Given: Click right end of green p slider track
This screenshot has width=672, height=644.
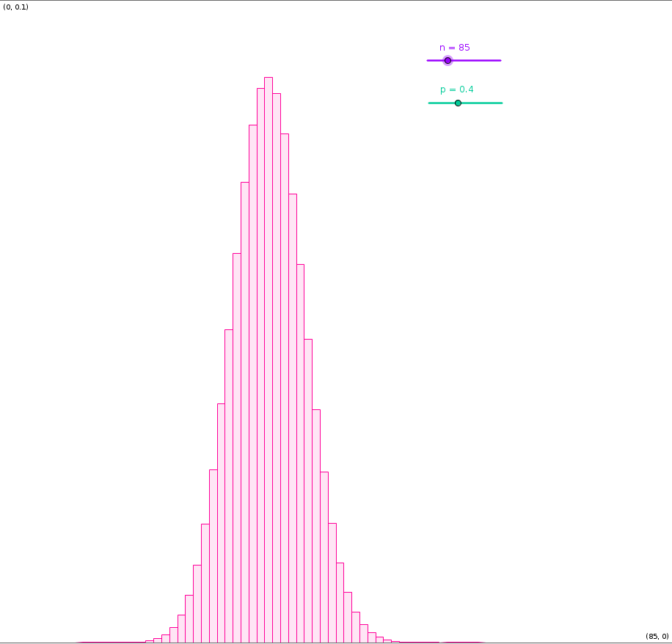Looking at the screenshot, I should (501, 103).
